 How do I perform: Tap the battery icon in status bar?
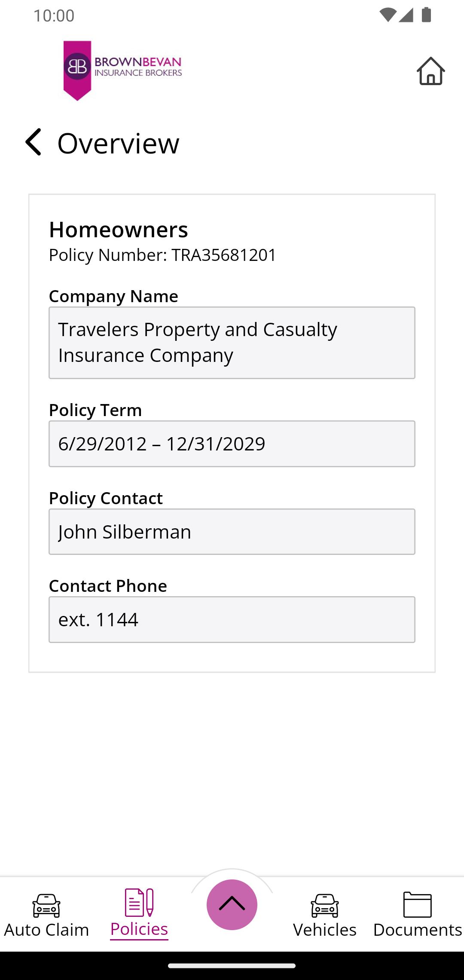click(x=426, y=15)
